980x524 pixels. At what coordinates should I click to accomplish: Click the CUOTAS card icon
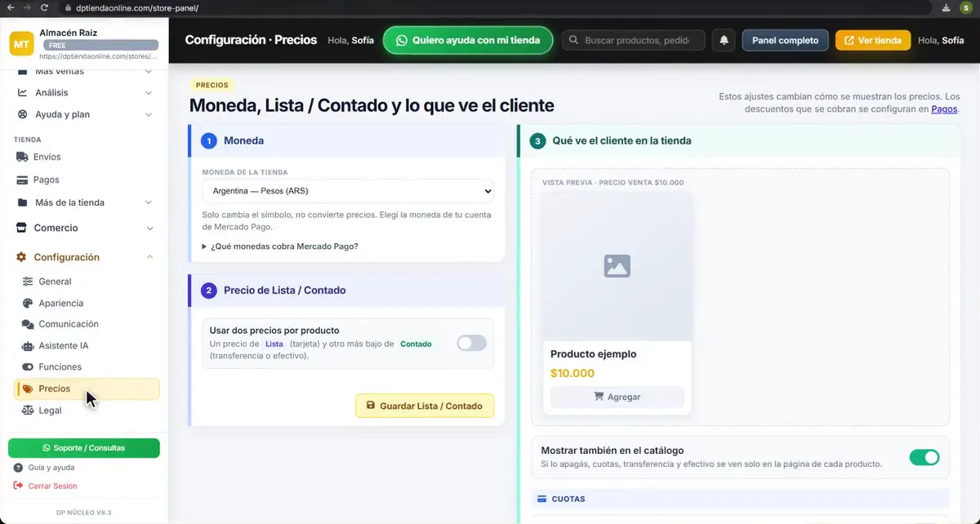[542, 499]
